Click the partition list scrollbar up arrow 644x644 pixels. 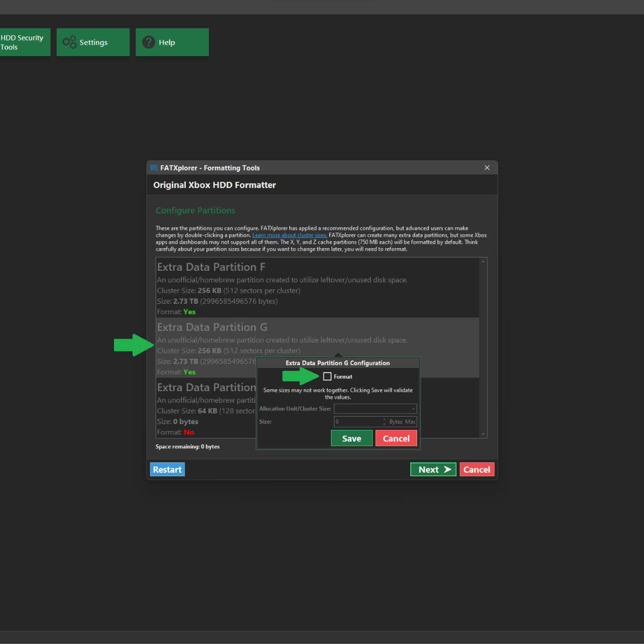tap(483, 261)
